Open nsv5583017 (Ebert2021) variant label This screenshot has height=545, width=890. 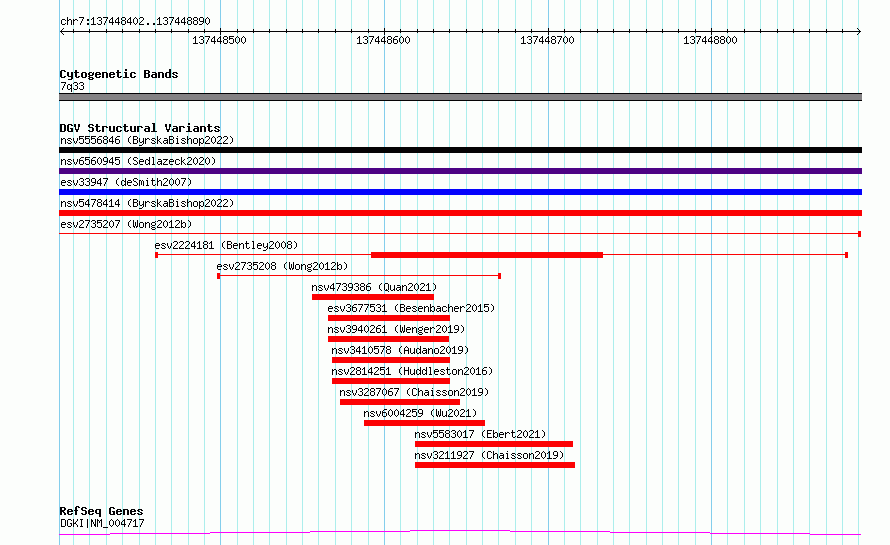480,434
